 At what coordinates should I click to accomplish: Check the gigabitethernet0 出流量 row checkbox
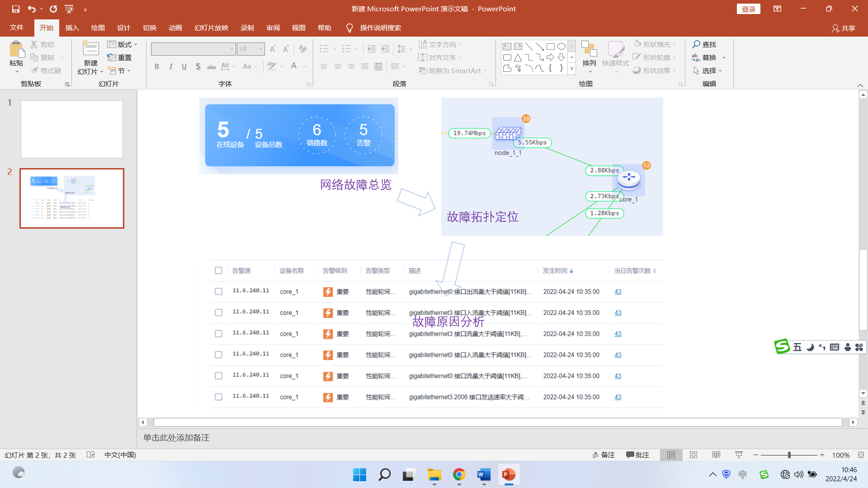pyautogui.click(x=218, y=291)
